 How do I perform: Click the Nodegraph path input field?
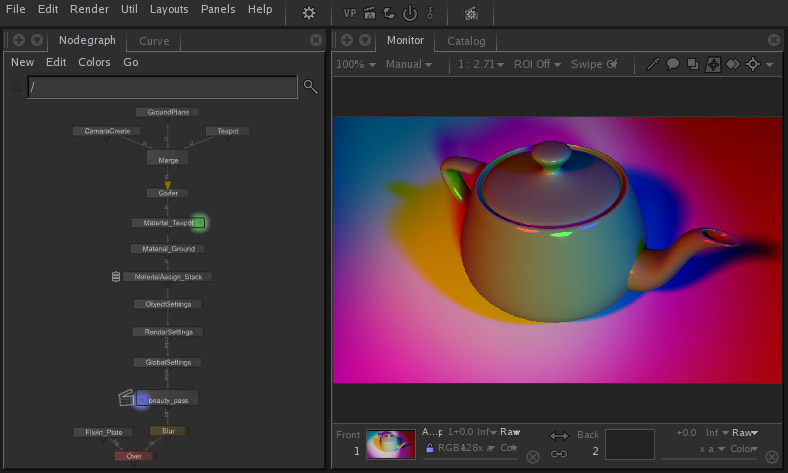(x=162, y=87)
